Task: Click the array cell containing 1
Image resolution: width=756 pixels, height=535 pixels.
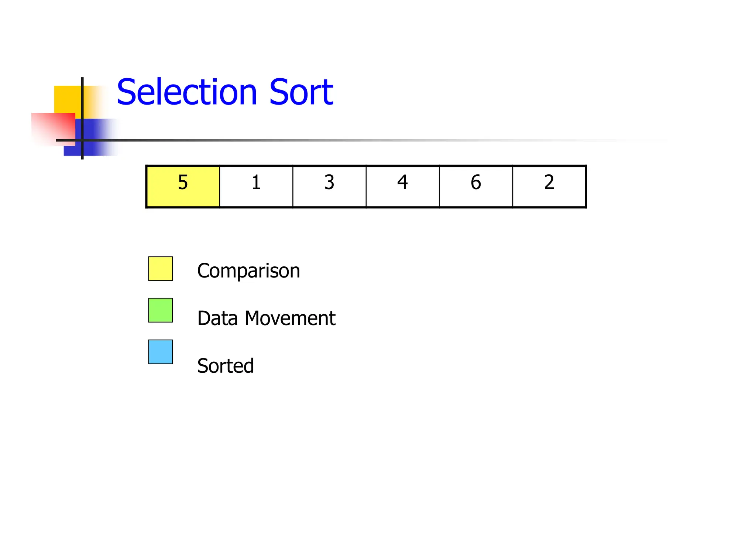Action: (x=256, y=187)
